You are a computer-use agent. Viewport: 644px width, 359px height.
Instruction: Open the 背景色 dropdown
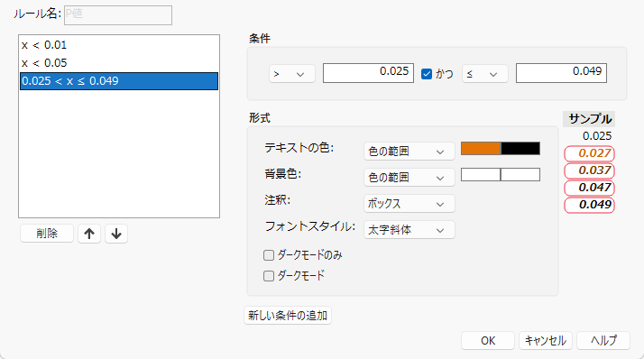(x=409, y=178)
